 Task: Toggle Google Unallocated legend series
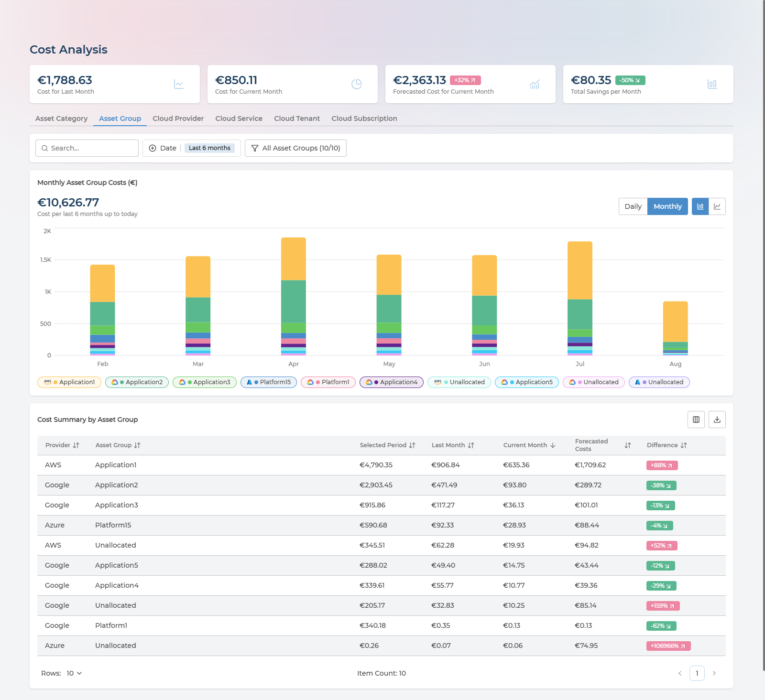(x=594, y=382)
